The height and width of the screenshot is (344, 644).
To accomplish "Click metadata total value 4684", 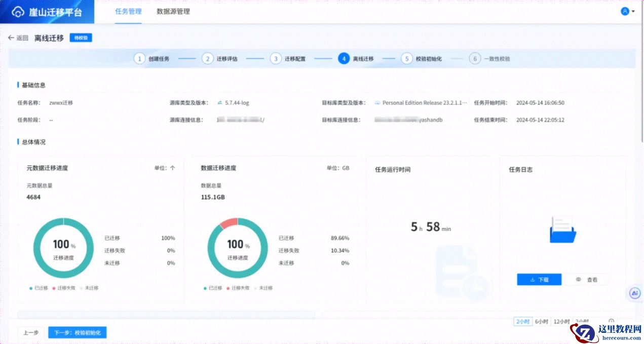I will [33, 197].
